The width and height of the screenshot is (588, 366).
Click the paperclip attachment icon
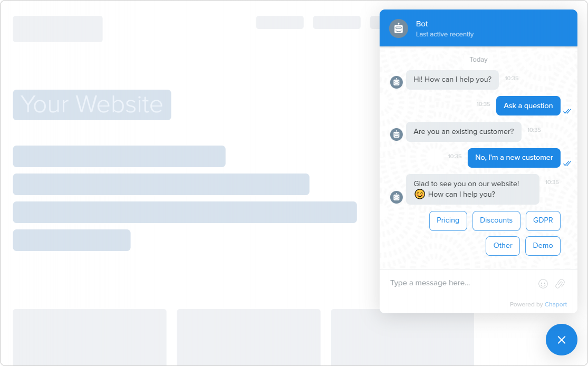click(560, 284)
